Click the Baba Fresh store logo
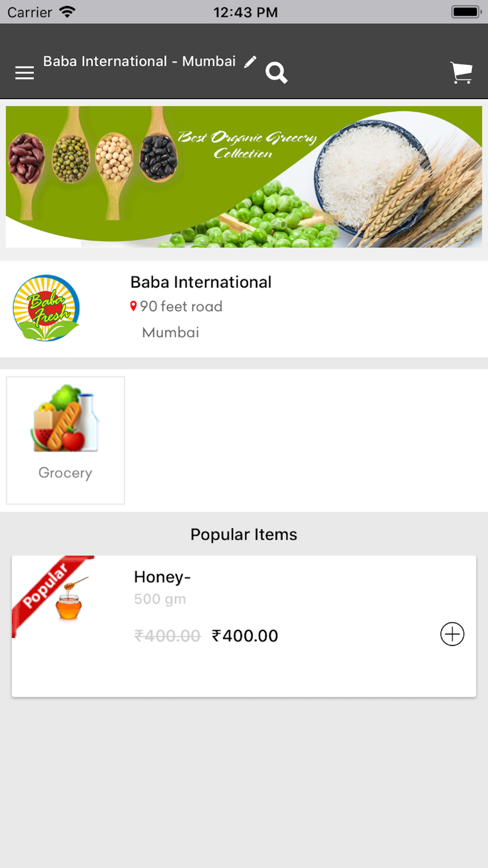 (46, 308)
